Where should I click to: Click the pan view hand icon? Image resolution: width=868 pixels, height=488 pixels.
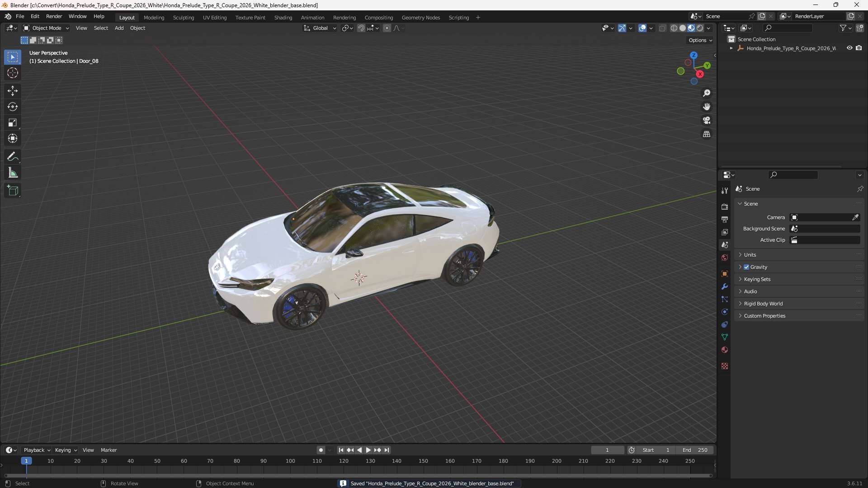(707, 107)
